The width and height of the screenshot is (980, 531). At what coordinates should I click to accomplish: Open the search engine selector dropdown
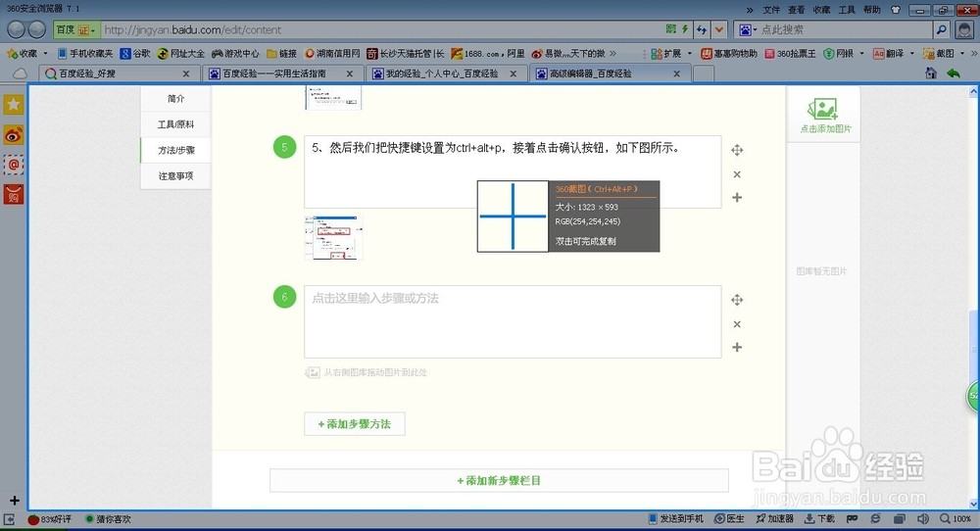tap(748, 29)
